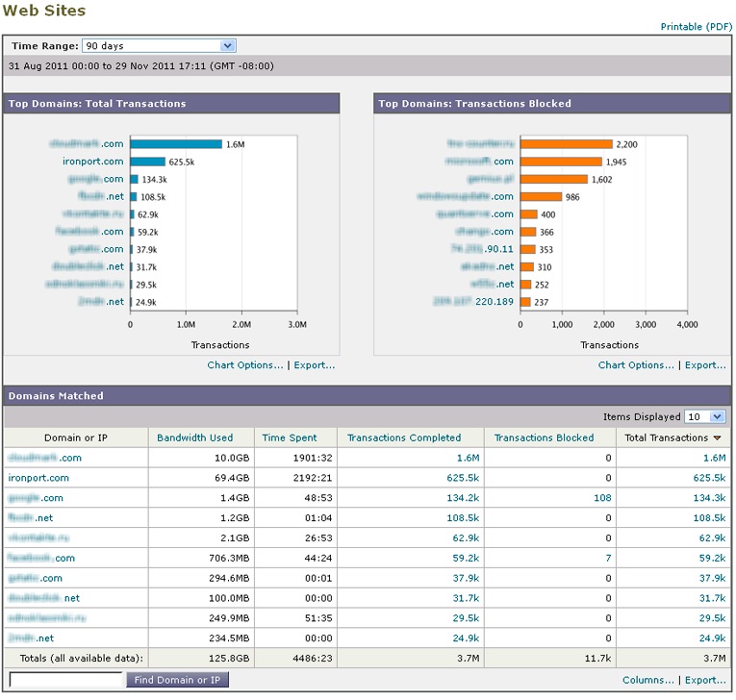The image size is (736, 700).
Task: Click the Find Domain or IP button
Action: [x=177, y=680]
